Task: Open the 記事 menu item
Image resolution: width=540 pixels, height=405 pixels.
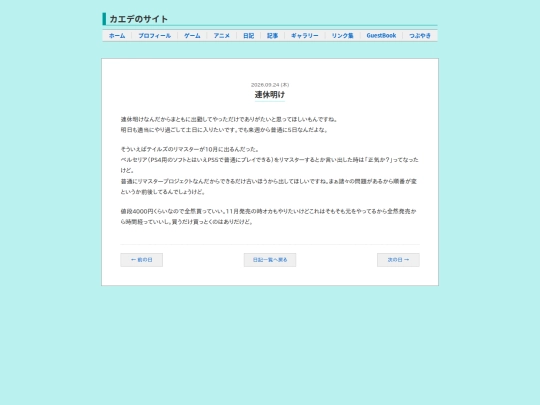Action: click(272, 35)
